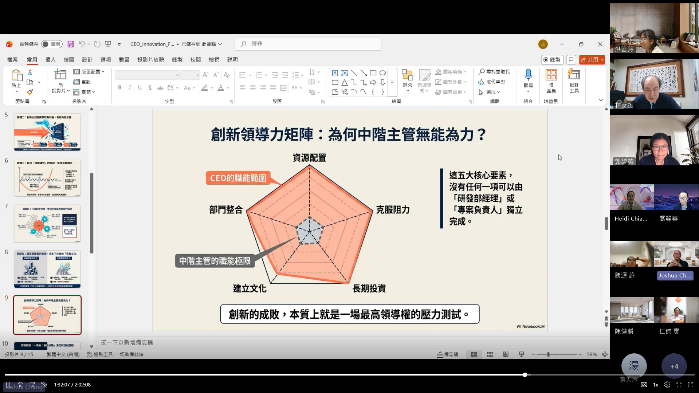Click the +4 more participants button

tap(674, 366)
